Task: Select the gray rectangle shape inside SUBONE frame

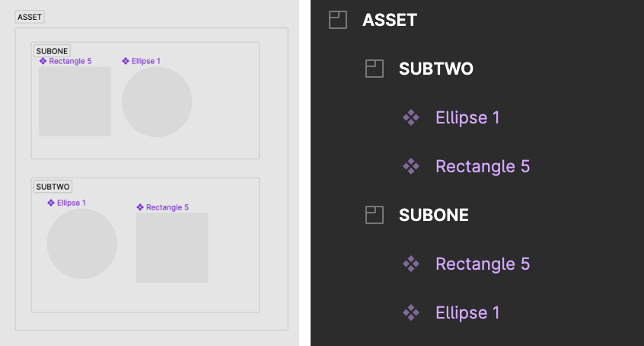Action: [x=75, y=101]
